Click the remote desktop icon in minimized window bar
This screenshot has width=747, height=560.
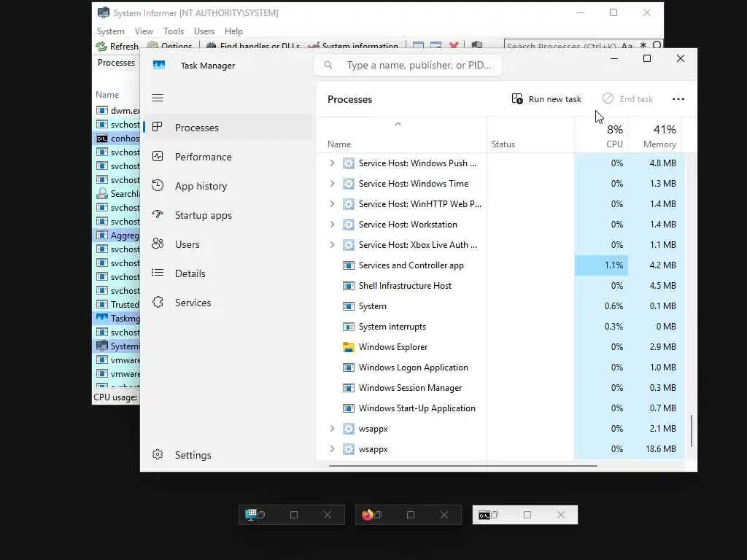tap(251, 515)
